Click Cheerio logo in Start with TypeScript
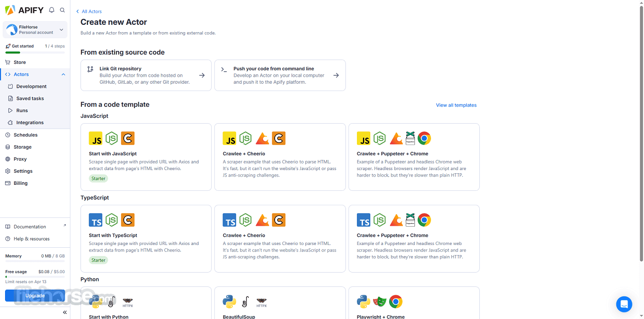The height and width of the screenshot is (319, 644). [x=128, y=220]
